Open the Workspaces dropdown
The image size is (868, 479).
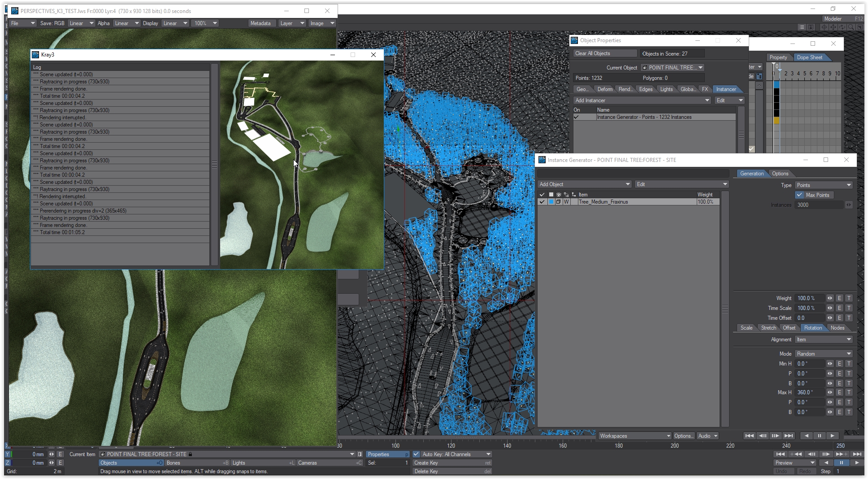[x=634, y=436]
